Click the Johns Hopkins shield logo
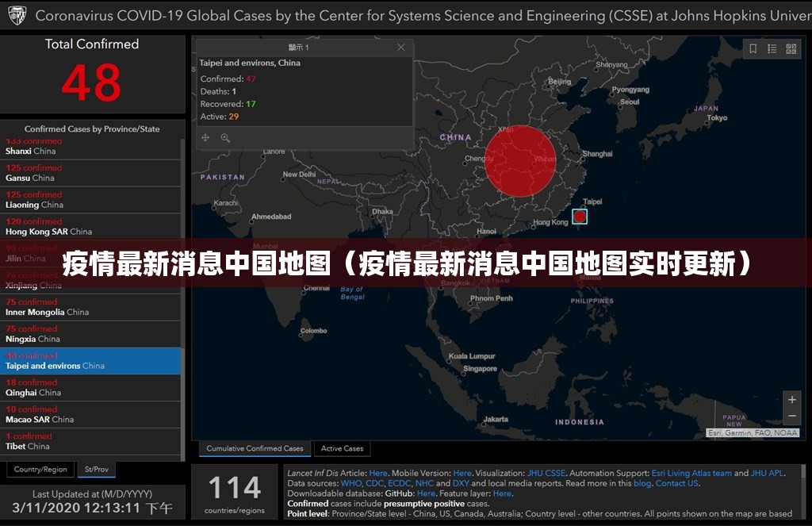This screenshot has height=526, width=812. (17, 15)
